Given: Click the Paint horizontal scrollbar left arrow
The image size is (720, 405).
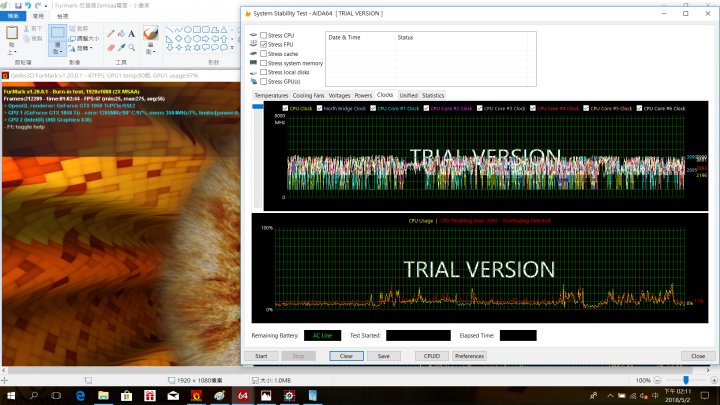Looking at the screenshot, I should click(4, 370).
